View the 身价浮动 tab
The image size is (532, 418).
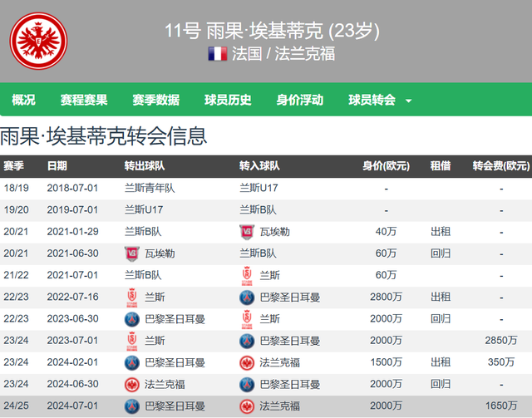(299, 100)
